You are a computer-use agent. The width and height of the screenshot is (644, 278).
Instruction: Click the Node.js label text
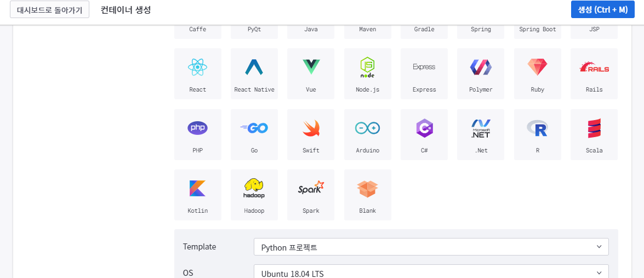click(x=368, y=89)
